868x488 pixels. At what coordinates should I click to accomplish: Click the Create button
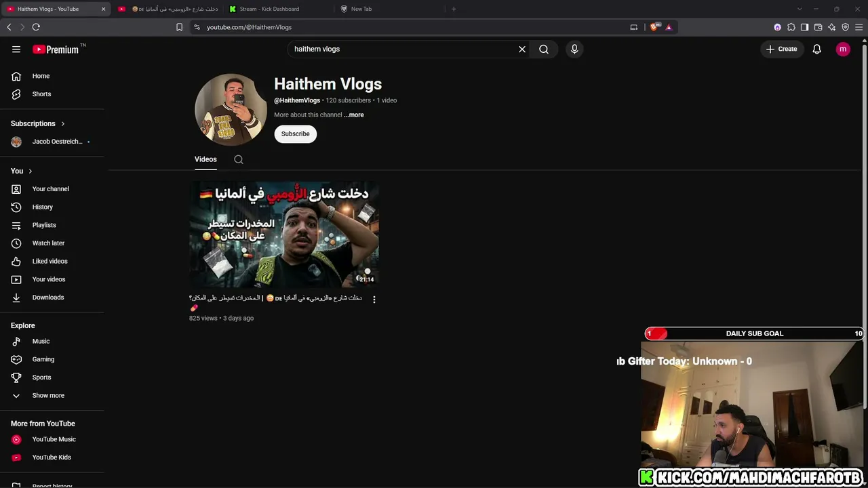pos(782,49)
